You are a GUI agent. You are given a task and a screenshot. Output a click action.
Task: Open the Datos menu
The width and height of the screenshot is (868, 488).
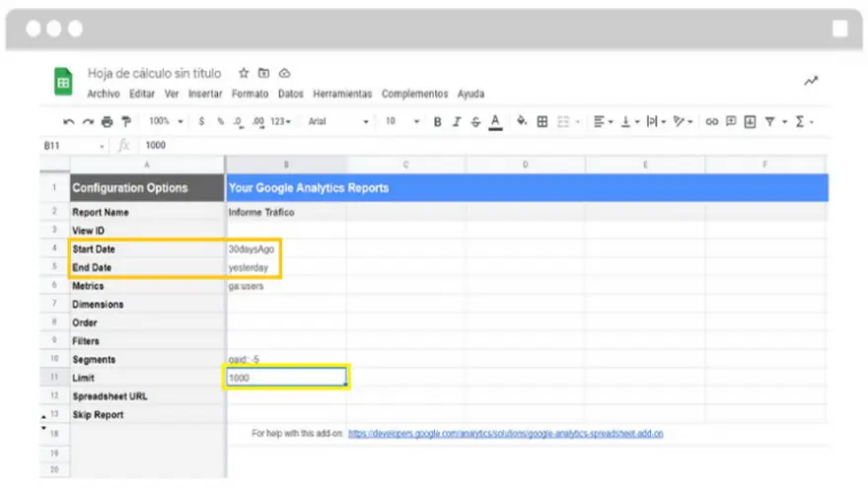(x=291, y=94)
